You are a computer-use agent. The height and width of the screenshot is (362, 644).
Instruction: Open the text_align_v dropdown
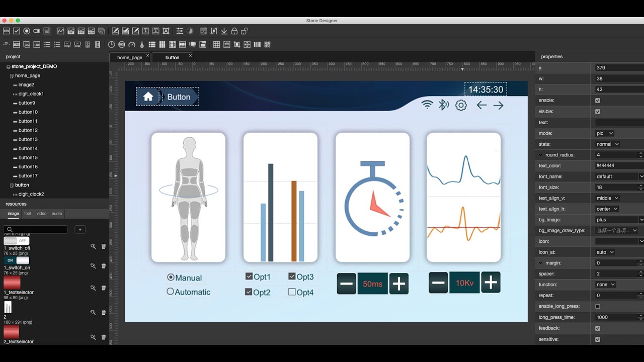(607, 198)
